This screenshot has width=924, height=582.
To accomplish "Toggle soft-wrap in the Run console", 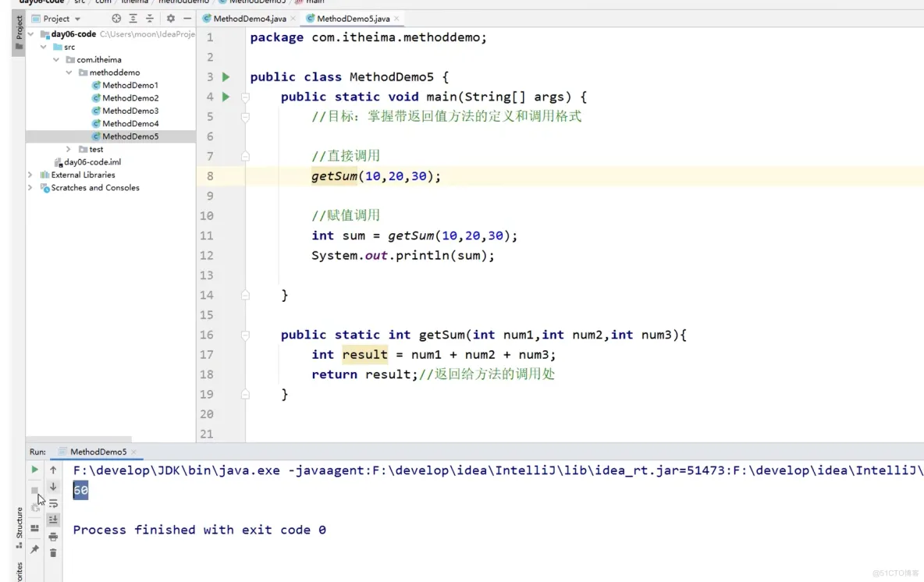I will pos(53,503).
